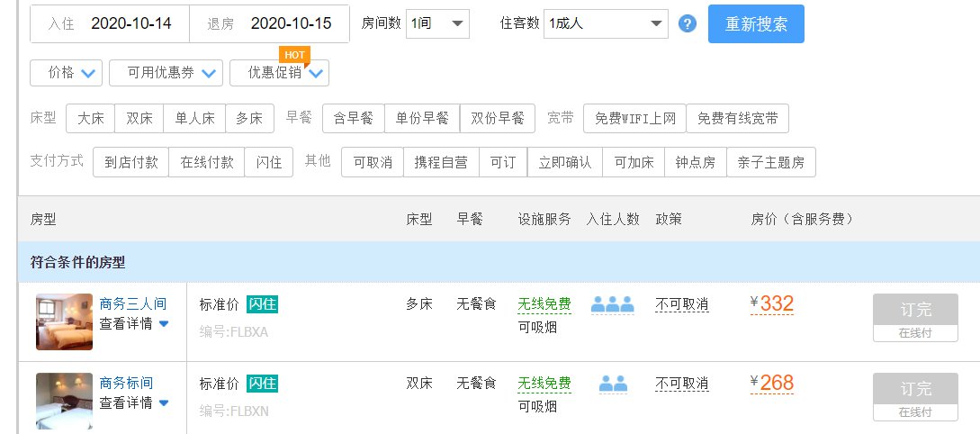Screen dimensions: 980x434
Task: Open the 房间数 dropdown
Action: coord(437,23)
